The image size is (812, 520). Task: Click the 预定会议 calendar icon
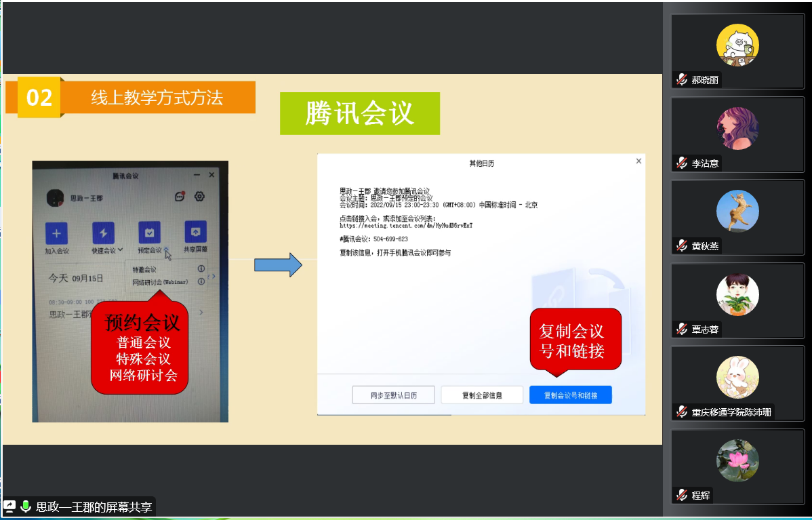pyautogui.click(x=149, y=233)
